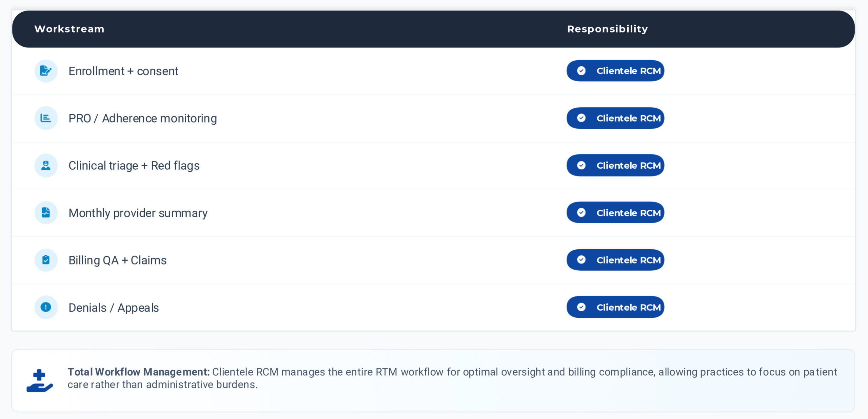Click the Enrollment + consent signature icon

tap(46, 71)
